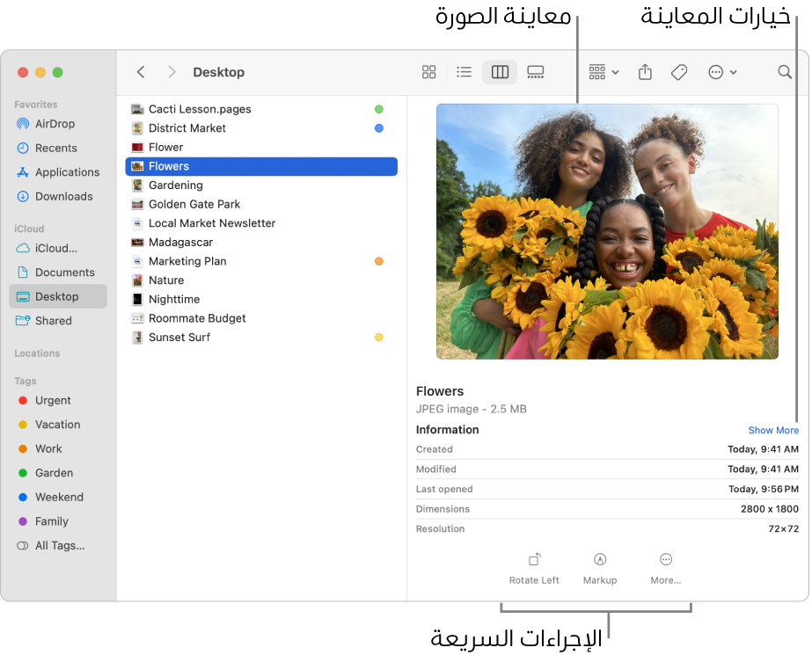Click the More… quick action
The image size is (812, 662).
pyautogui.click(x=665, y=569)
